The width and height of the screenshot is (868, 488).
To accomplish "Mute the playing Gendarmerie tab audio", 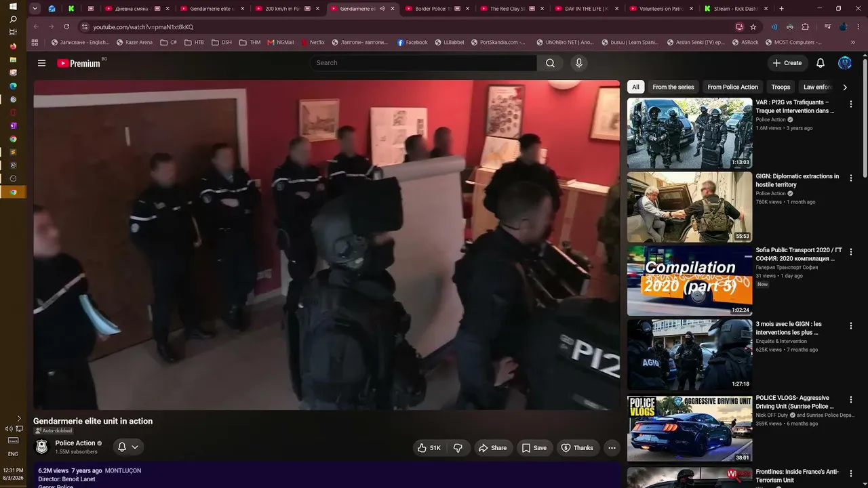I will 382,9.
